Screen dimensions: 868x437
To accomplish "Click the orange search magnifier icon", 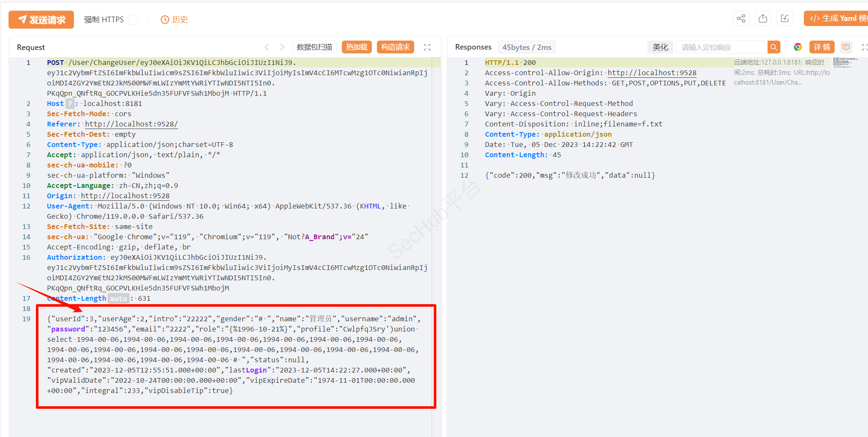I will (774, 47).
